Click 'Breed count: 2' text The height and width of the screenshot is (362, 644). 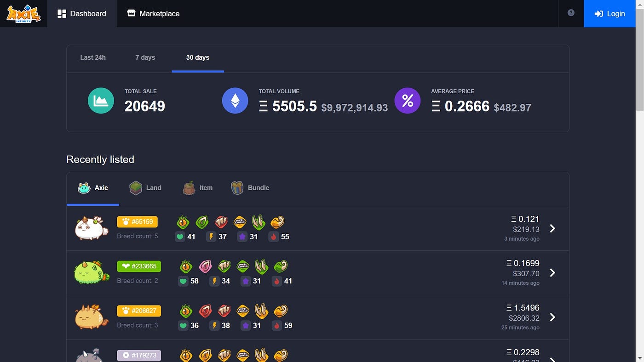[x=138, y=281]
